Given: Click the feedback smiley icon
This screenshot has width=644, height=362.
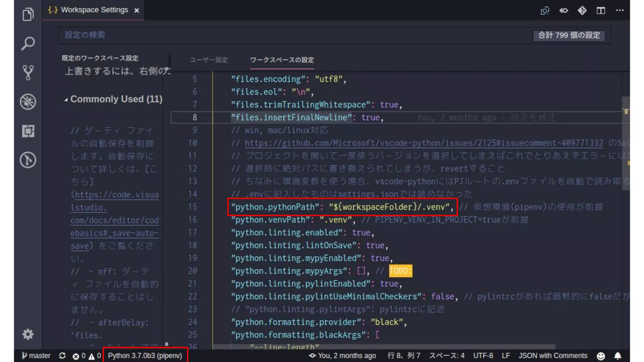Looking at the screenshot, I should (601, 356).
